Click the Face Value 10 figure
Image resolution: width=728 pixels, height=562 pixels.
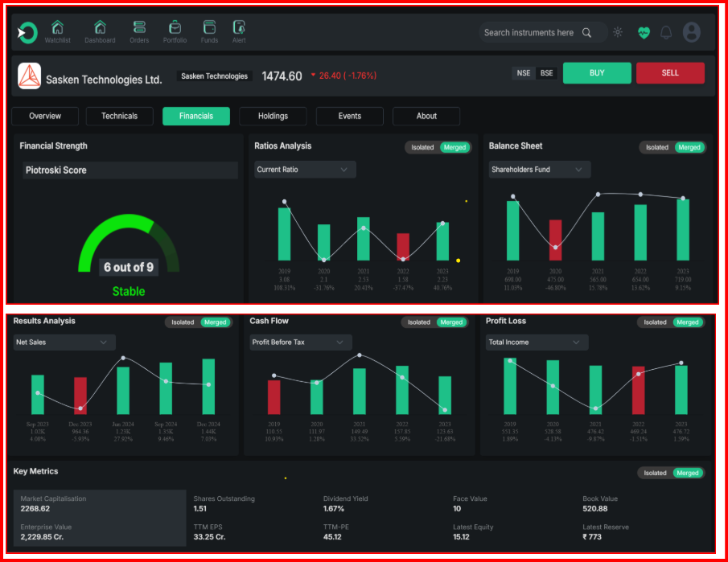tap(458, 509)
